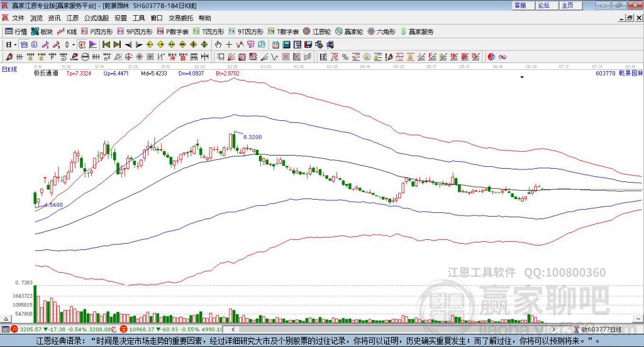The height and width of the screenshot is (347, 644).
Task: Open the 板块 sector view
Action: click(42, 31)
